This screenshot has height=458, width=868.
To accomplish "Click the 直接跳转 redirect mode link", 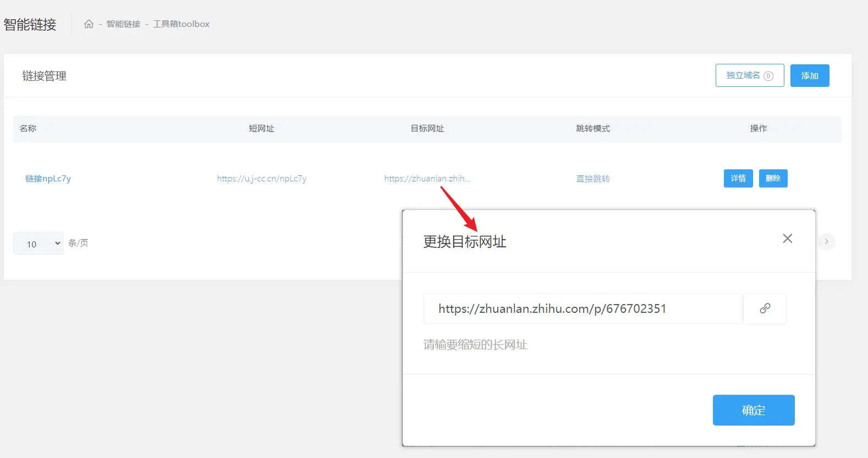I will coord(592,179).
